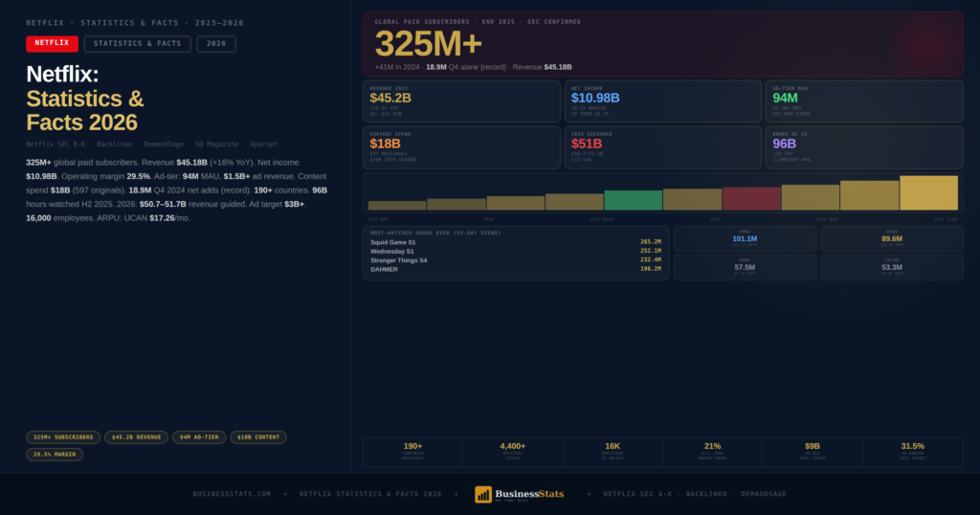
Task: Select the tallest gold 2025 chart bar
Action: click(928, 192)
